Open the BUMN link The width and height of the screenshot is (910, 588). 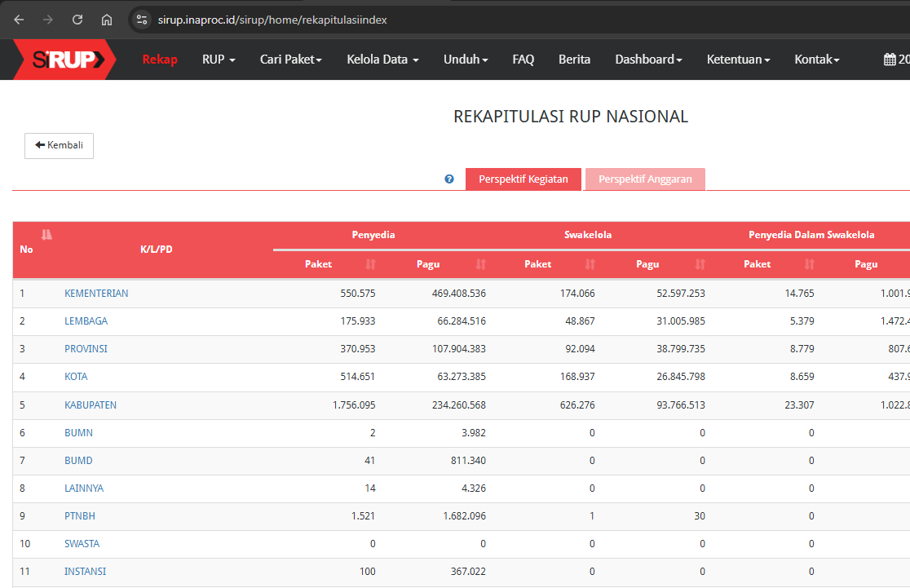pos(78,433)
